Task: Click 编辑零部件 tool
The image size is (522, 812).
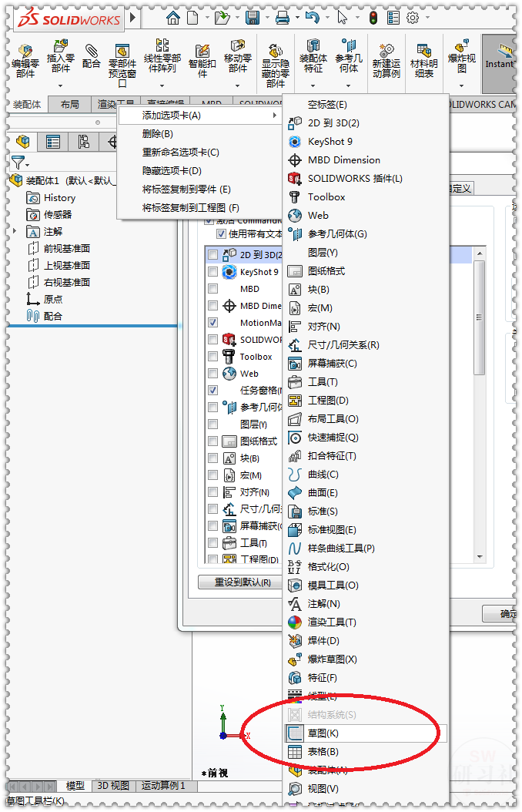Action: (25, 61)
